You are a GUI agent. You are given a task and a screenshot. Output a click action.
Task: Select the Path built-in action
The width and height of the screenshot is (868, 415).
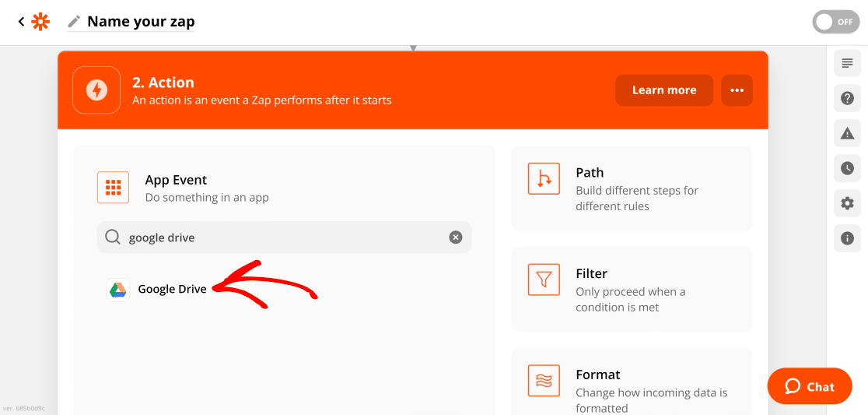click(x=632, y=188)
